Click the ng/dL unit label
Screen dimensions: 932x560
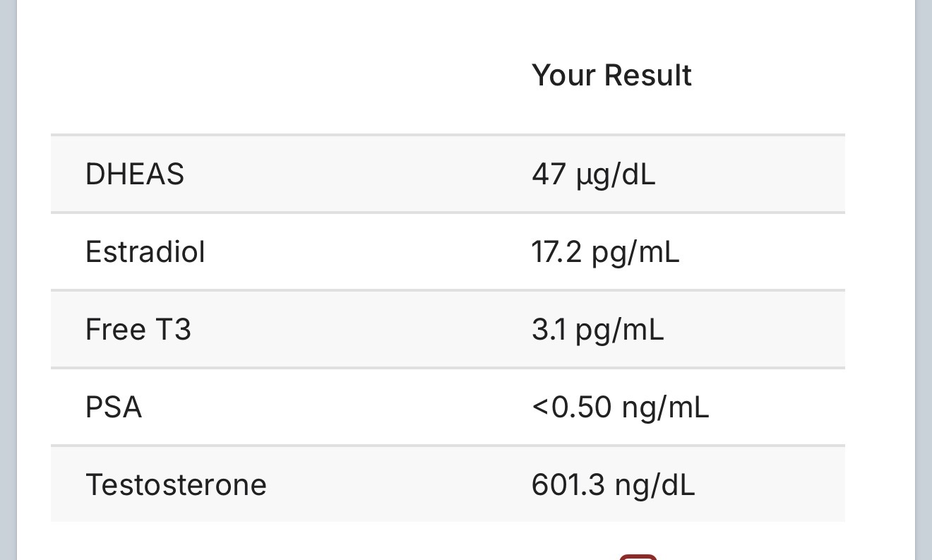[655, 486]
